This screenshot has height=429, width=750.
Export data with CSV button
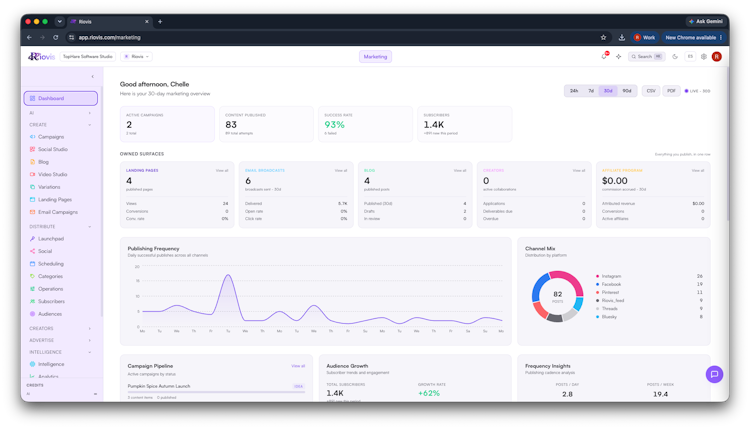[651, 91]
